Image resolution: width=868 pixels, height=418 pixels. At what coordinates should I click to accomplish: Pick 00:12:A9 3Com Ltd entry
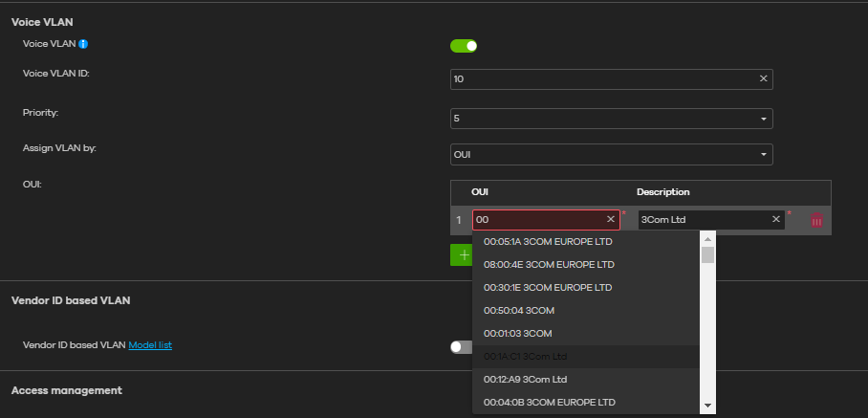point(525,379)
